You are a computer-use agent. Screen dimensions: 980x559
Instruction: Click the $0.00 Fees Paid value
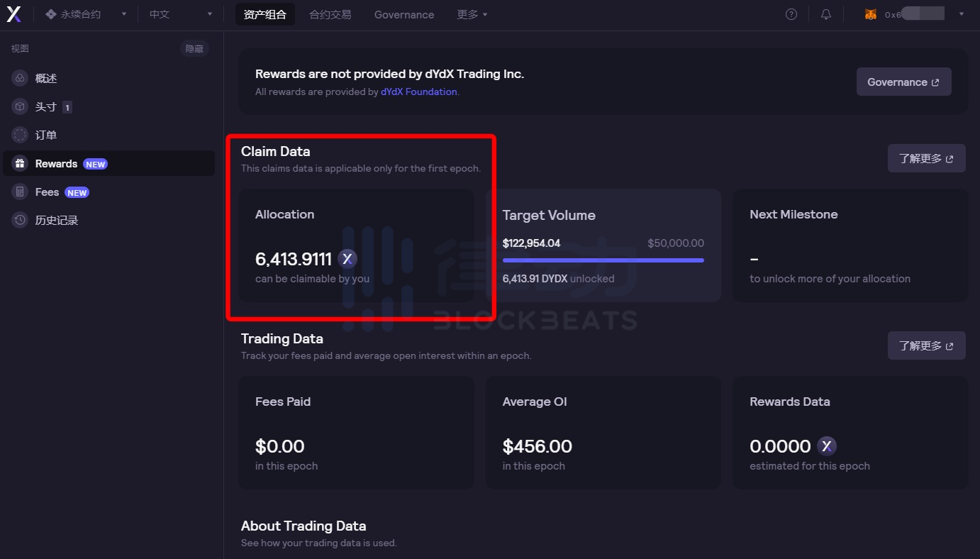[x=279, y=446]
